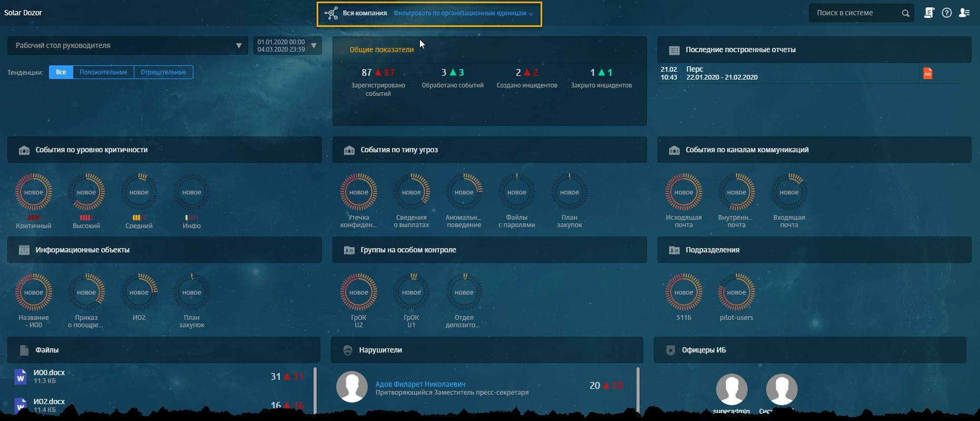Open the Отдел депозито... group gauge
Viewport: 980px width, 421px height.
464,292
